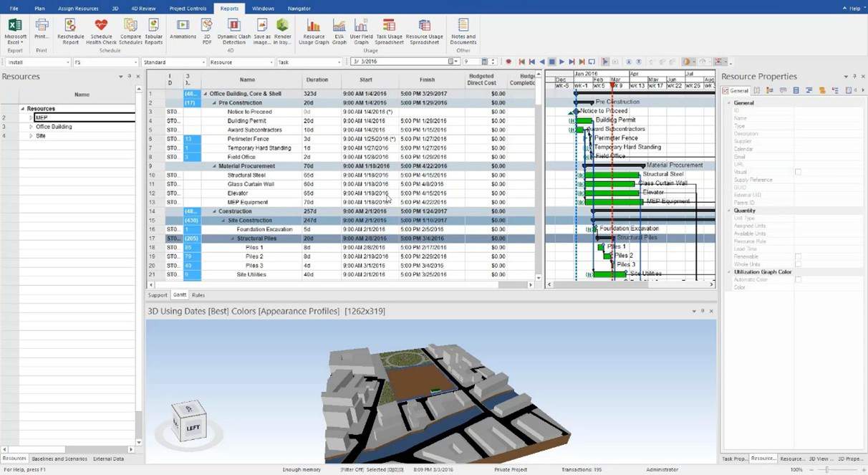Open Notes and Documents

pos(463,30)
